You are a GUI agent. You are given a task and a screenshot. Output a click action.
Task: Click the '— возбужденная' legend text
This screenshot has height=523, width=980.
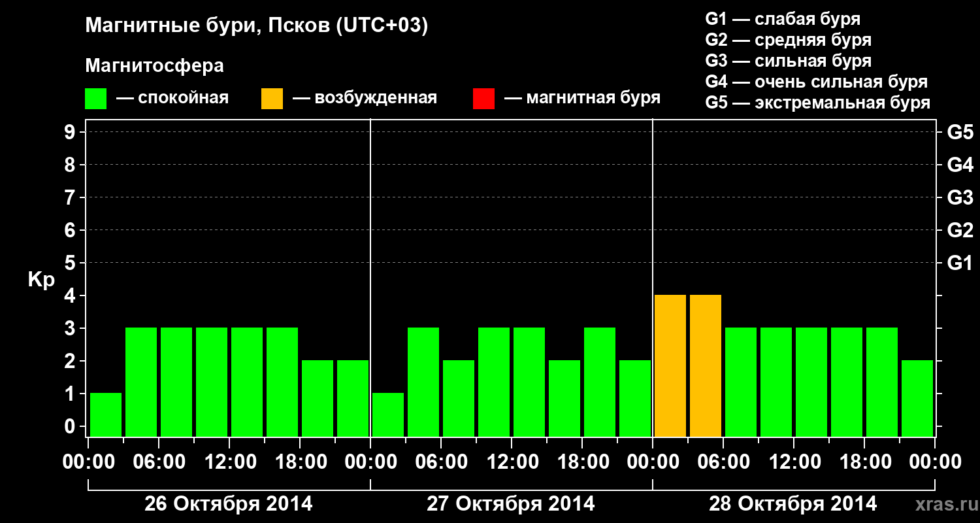(365, 98)
